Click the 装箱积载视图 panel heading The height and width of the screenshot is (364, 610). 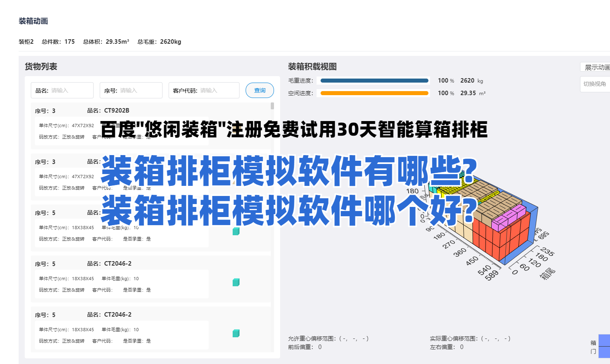tap(312, 66)
